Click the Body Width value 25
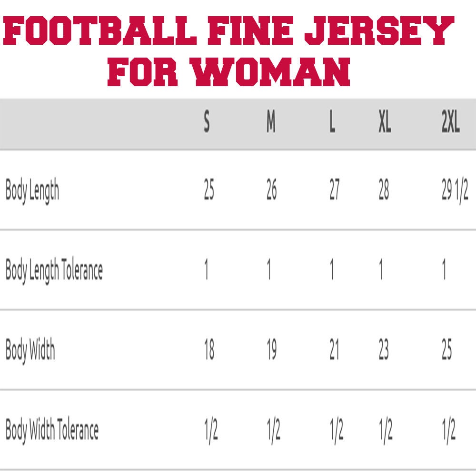This screenshot has height=476, width=476. pos(447,349)
